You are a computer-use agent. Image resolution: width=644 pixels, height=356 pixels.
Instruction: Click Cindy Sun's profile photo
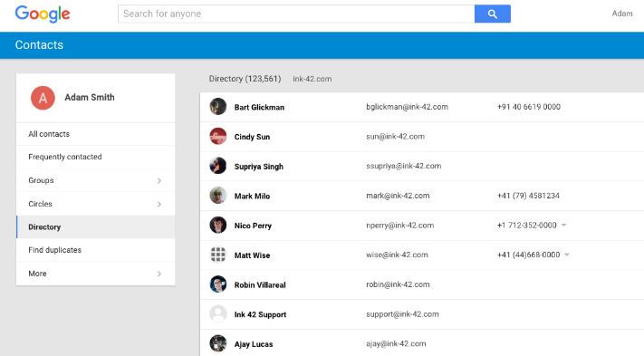(x=218, y=136)
